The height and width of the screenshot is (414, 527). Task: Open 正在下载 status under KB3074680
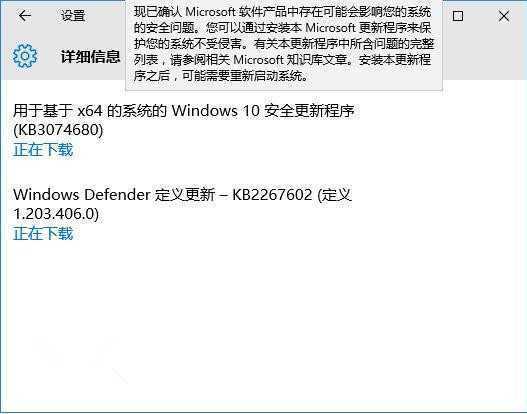[43, 150]
